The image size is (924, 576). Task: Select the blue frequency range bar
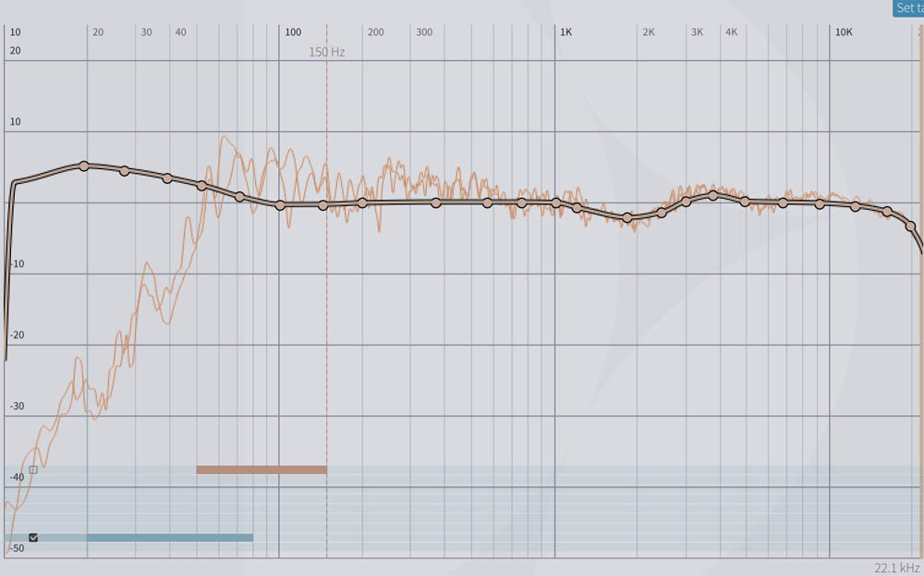pos(169,537)
